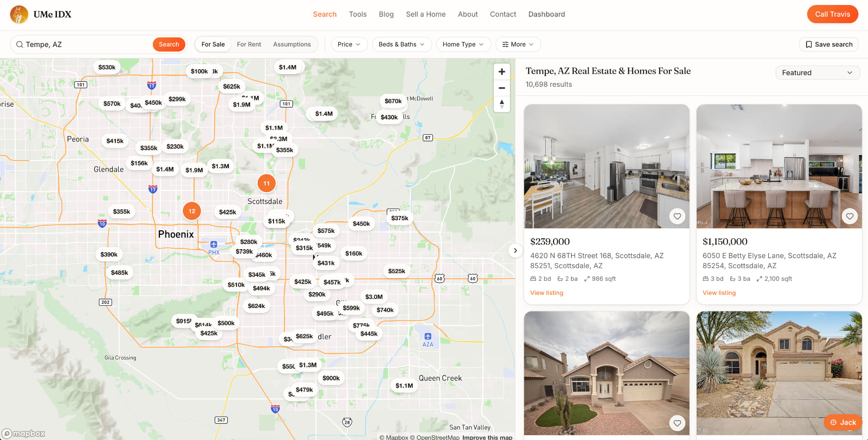Screen dimensions: 868x440
Task: Favorite the $1,150,000 listing heart icon
Action: tap(850, 216)
